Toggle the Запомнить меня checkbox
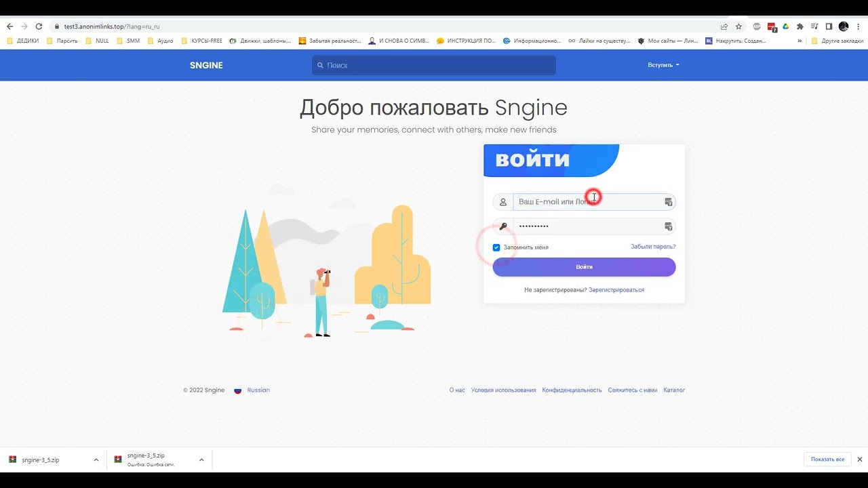The width and height of the screenshot is (868, 488). [x=496, y=247]
